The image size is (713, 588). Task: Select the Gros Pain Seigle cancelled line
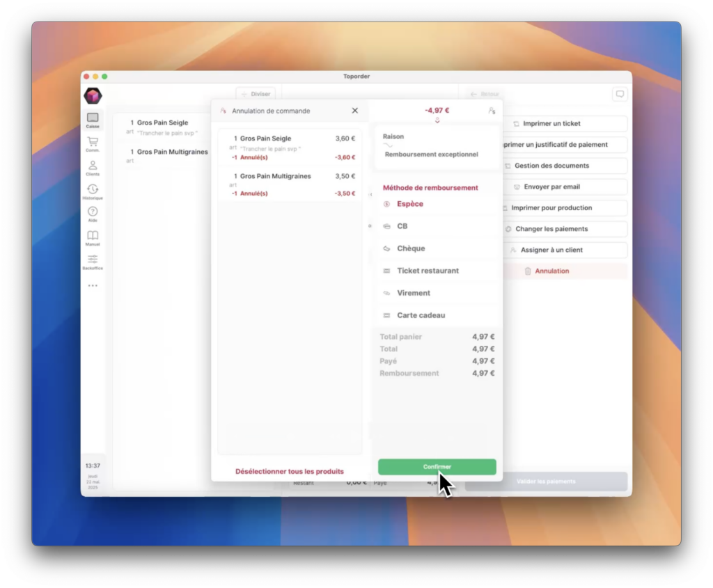(x=289, y=148)
